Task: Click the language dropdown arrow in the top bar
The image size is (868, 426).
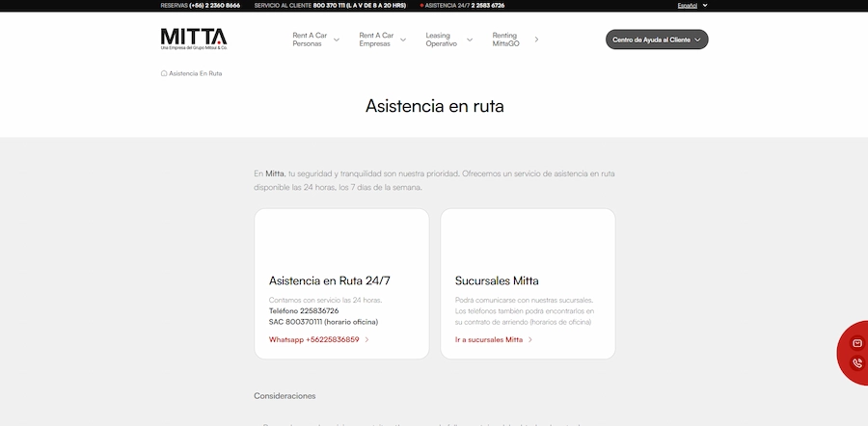Action: pos(705,6)
